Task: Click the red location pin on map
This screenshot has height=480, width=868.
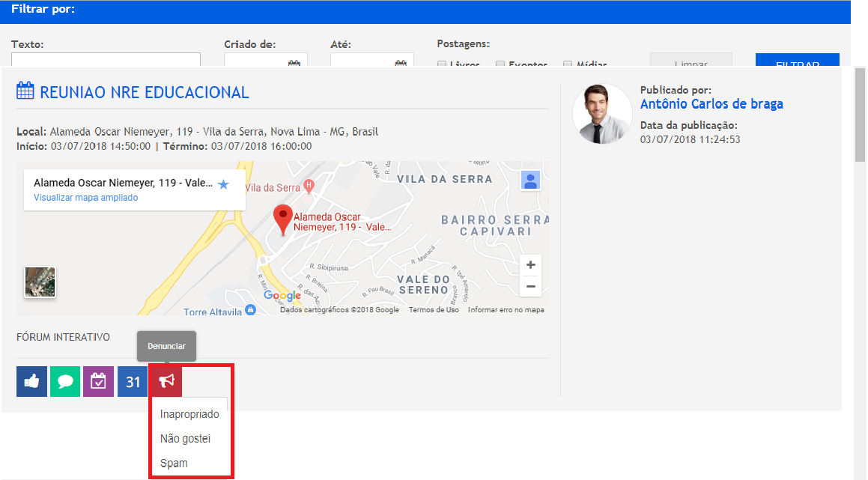Action: coord(282,219)
